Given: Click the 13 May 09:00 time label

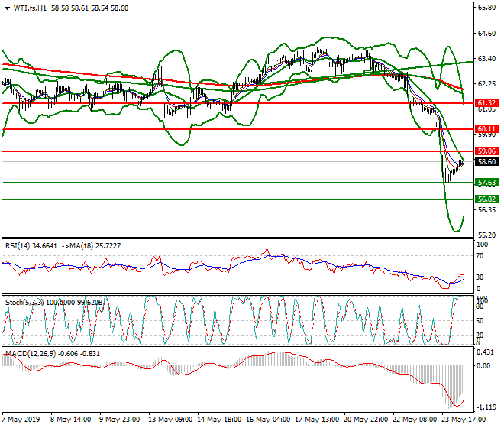Looking at the screenshot, I should (170, 420).
